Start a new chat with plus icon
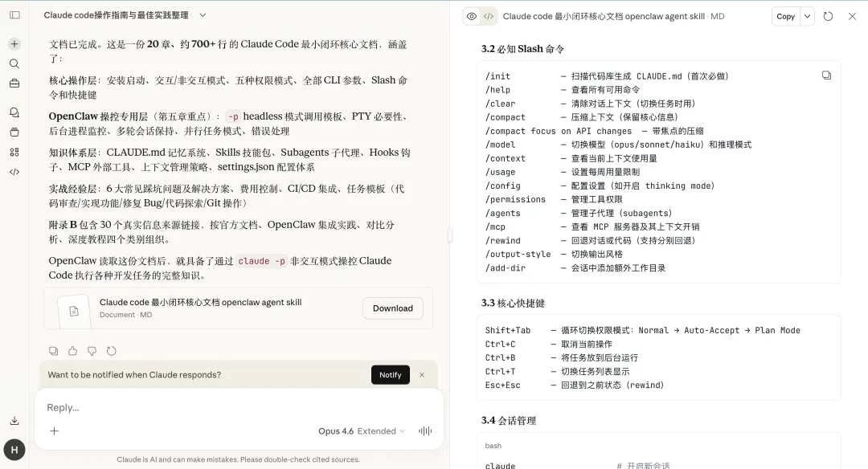868x469 pixels. coord(14,44)
